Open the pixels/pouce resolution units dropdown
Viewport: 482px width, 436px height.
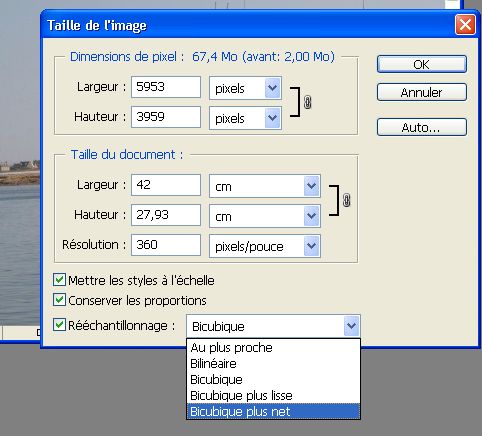coord(312,246)
